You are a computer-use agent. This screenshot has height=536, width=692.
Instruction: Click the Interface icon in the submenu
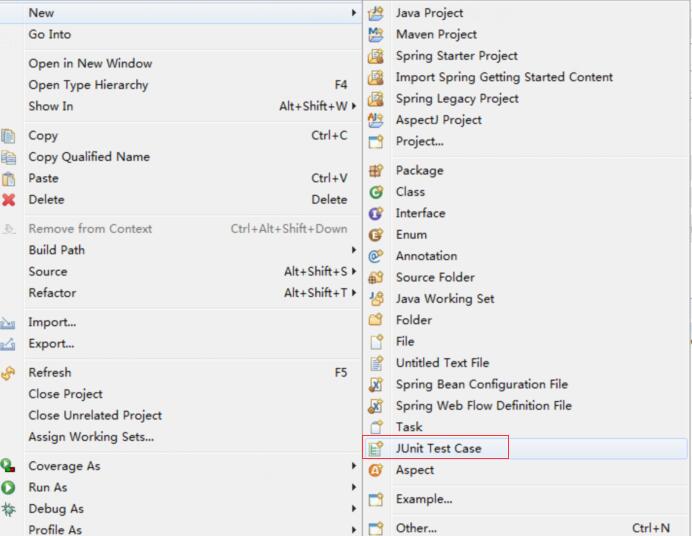coord(376,213)
